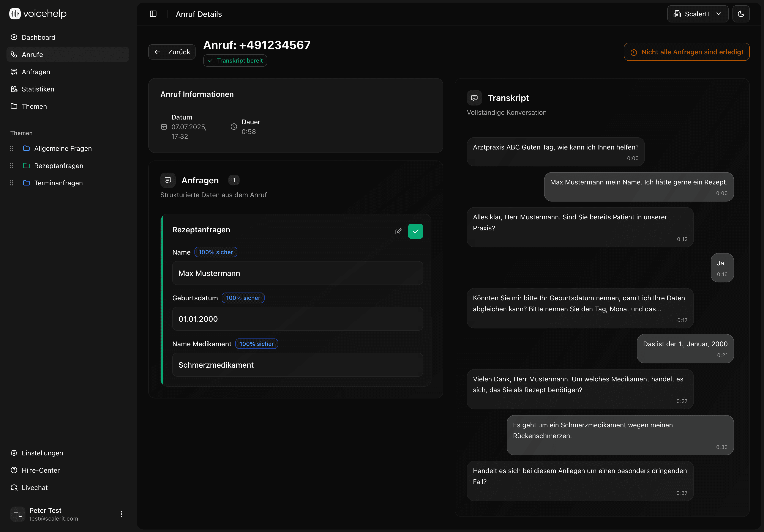
Task: Click the 100% sicher badge beside Geburtsdatum
Action: [243, 298]
